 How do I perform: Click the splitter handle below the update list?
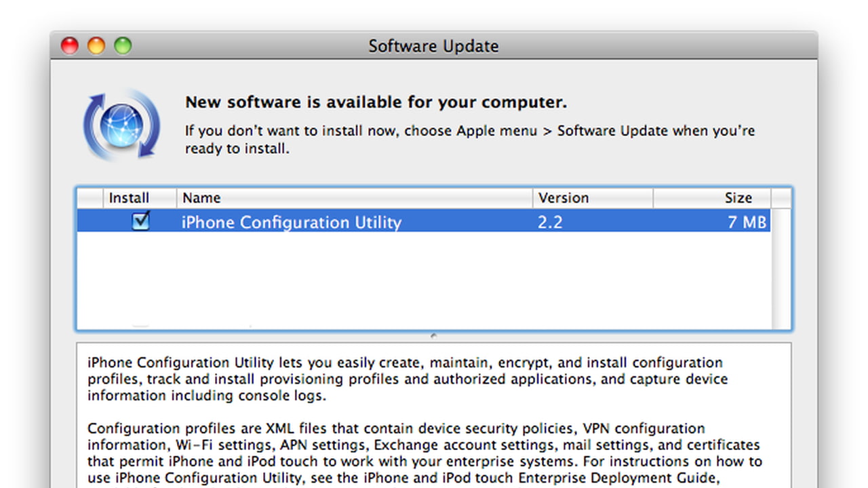tap(433, 335)
